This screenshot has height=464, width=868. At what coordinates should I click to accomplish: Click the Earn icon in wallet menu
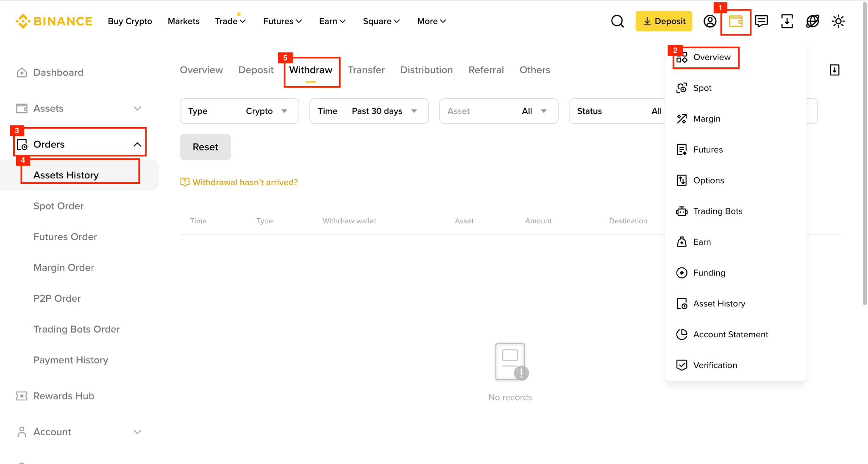click(x=682, y=242)
